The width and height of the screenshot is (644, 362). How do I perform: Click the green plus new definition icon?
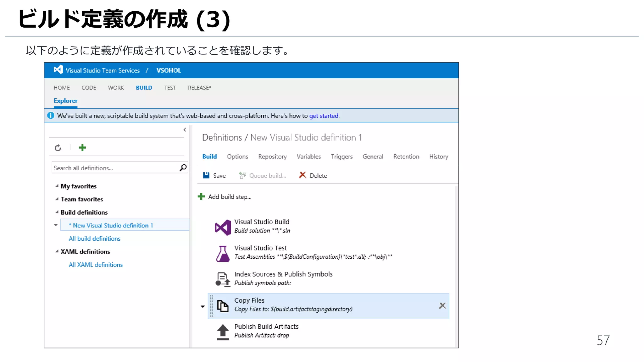(x=82, y=148)
